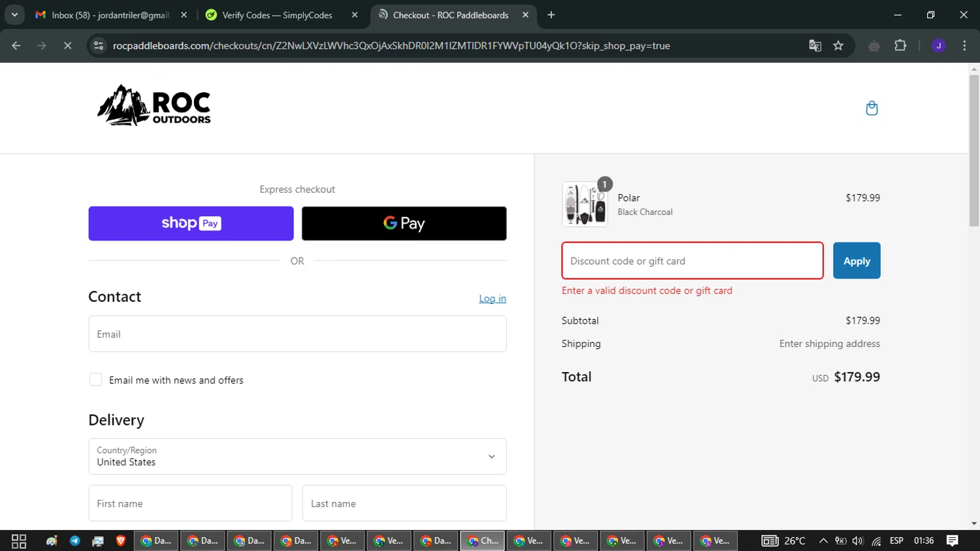Expand the Country/Region dropdown
This screenshot has width=980, height=551.
[x=297, y=456]
